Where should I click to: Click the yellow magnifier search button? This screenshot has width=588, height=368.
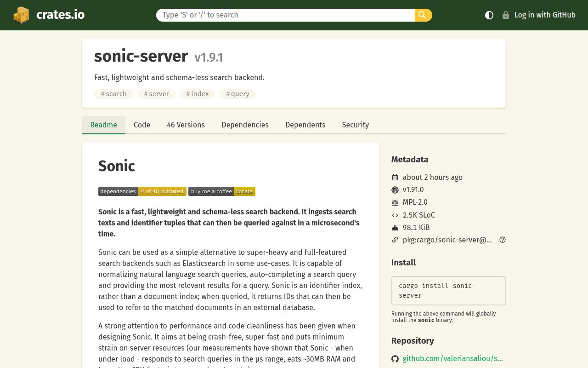click(423, 15)
